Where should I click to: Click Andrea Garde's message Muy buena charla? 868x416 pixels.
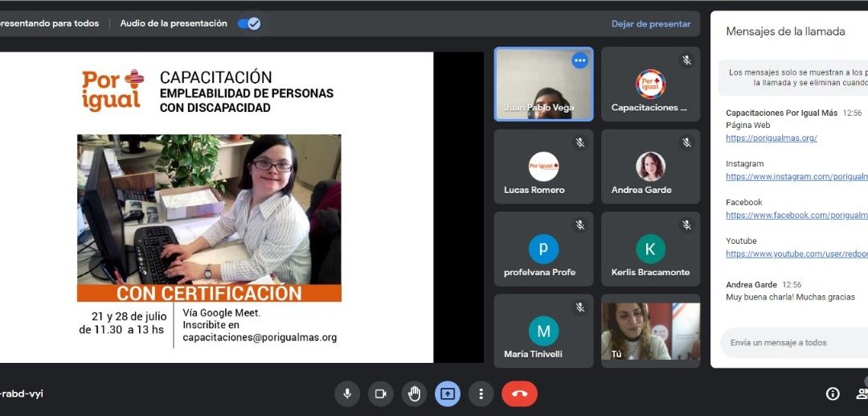pos(791,298)
